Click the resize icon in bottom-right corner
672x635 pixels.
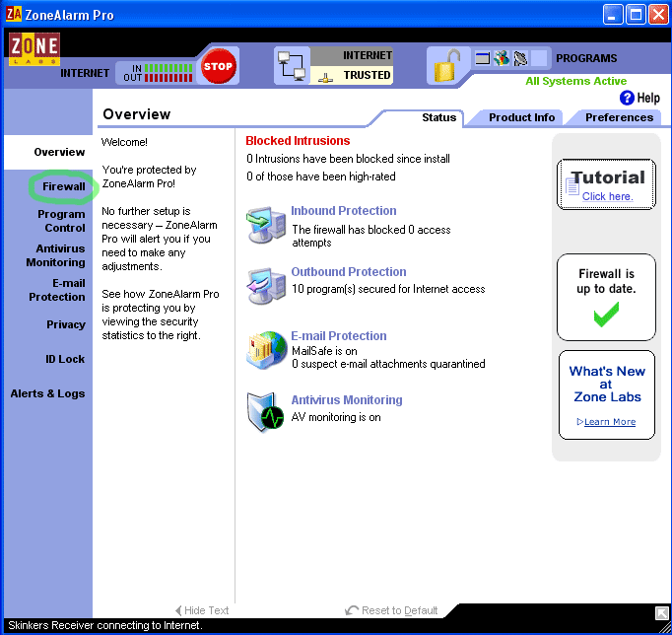(662, 613)
